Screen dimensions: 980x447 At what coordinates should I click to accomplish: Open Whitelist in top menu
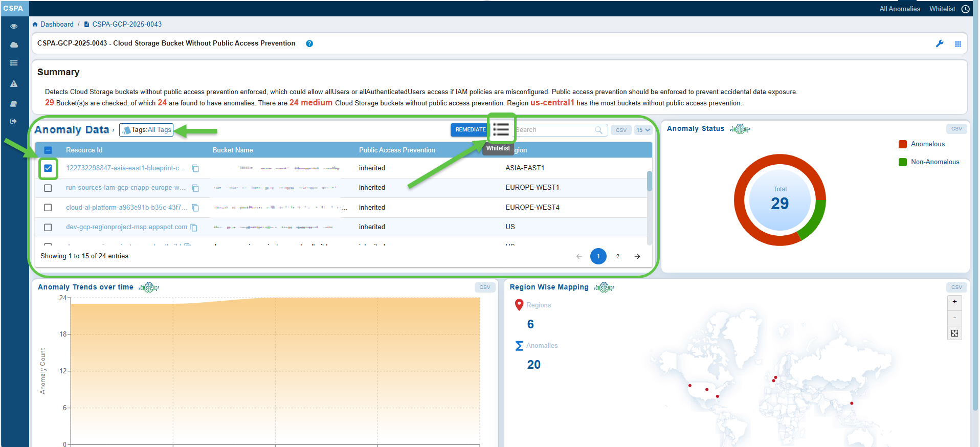point(942,9)
